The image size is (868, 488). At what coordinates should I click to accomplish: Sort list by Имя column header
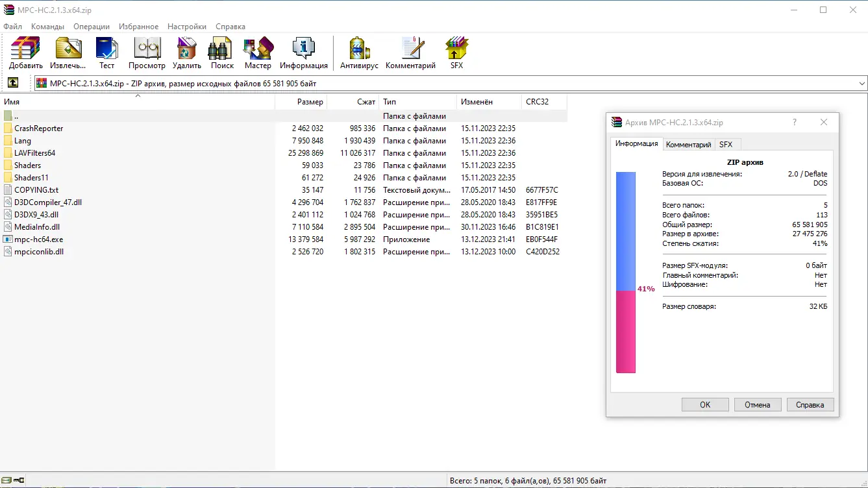(x=138, y=102)
